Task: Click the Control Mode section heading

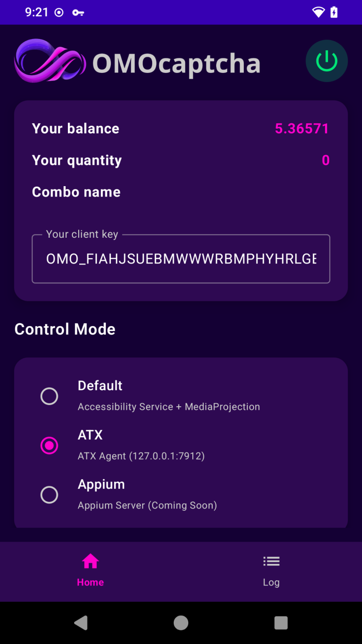Action: pyautogui.click(x=65, y=329)
